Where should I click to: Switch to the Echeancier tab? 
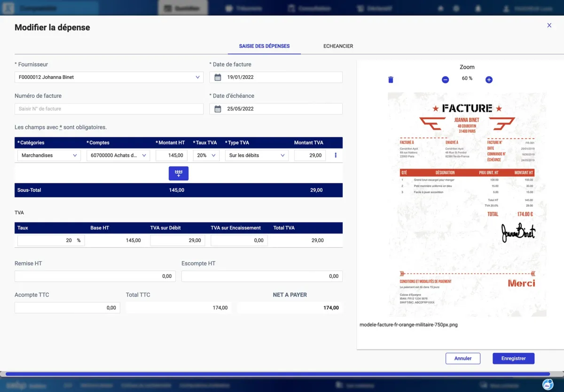point(338,46)
